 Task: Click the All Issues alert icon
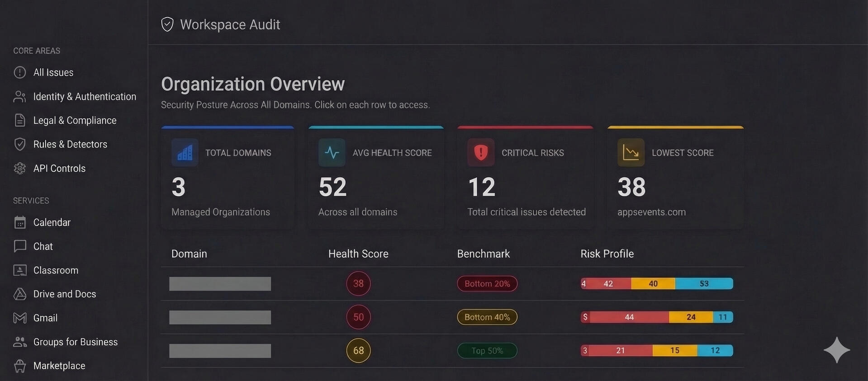[20, 72]
